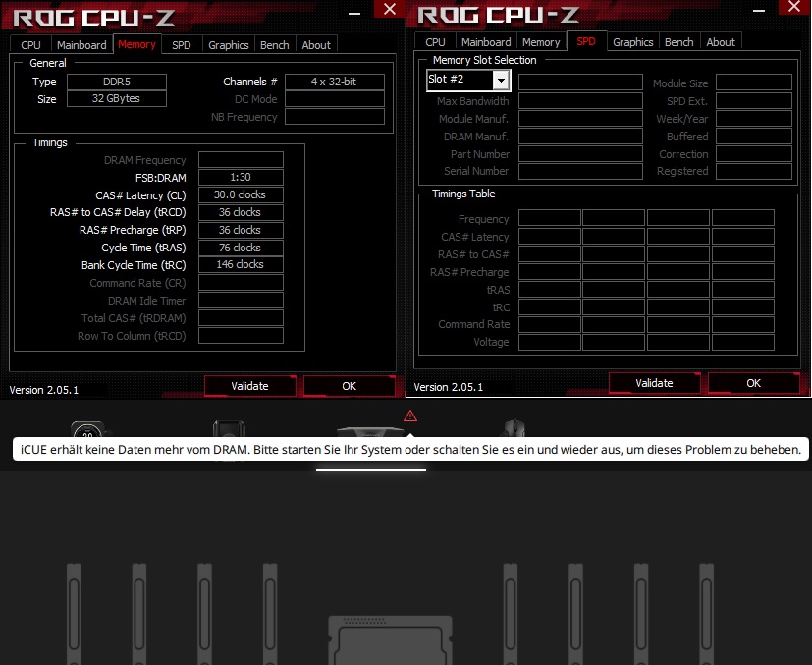Click OK in the Slot Selection CPU-Z window

tap(753, 383)
